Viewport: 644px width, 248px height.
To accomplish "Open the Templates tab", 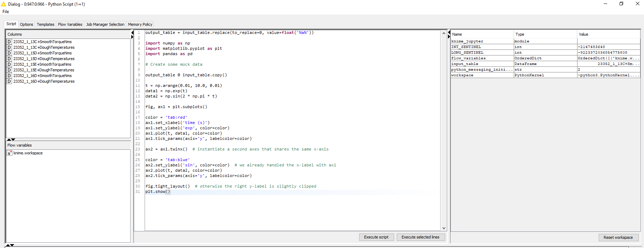I will click(x=46, y=24).
